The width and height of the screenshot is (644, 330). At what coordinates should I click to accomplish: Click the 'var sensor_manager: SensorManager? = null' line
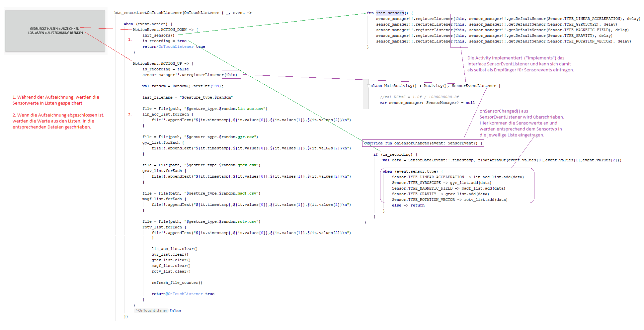[x=427, y=103]
